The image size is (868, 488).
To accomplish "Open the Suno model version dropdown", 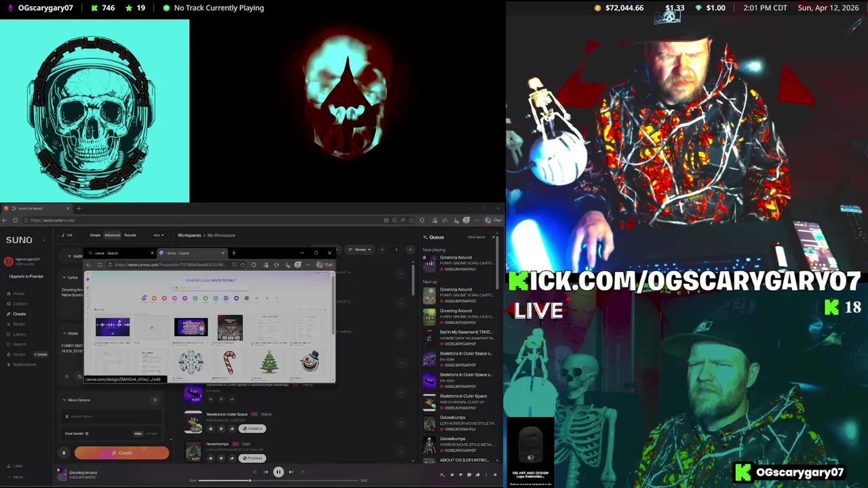I will pos(158,235).
